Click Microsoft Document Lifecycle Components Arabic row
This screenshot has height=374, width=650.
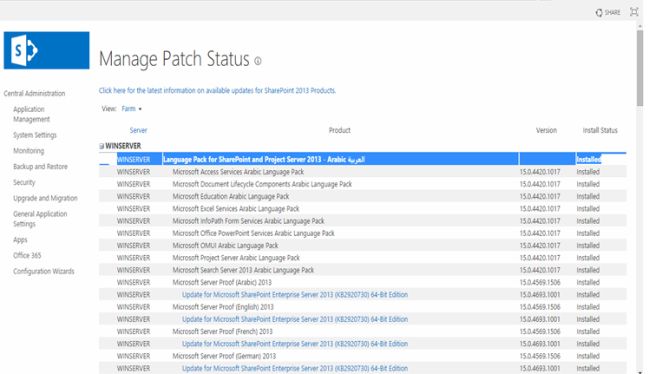363,184
